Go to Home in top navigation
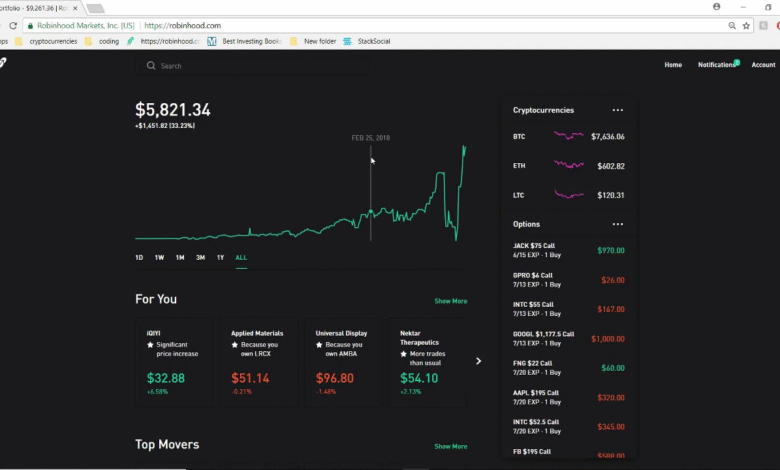The image size is (780, 470). (673, 65)
